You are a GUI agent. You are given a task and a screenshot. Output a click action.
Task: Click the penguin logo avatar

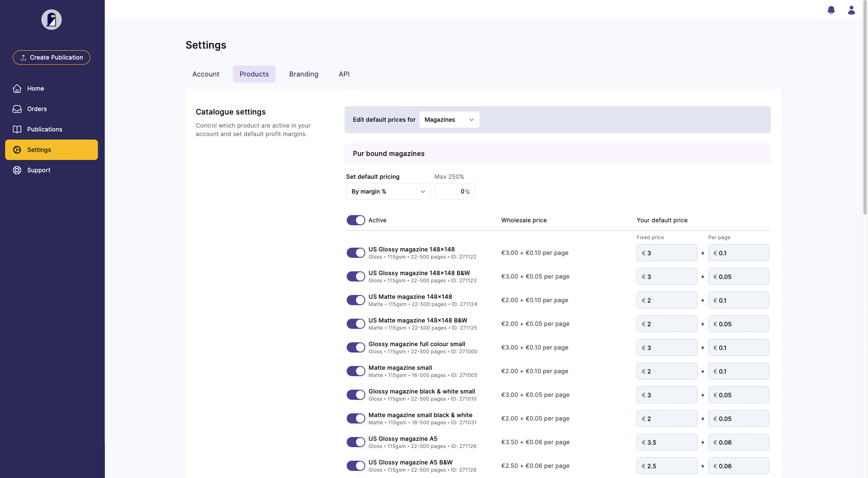click(x=52, y=19)
